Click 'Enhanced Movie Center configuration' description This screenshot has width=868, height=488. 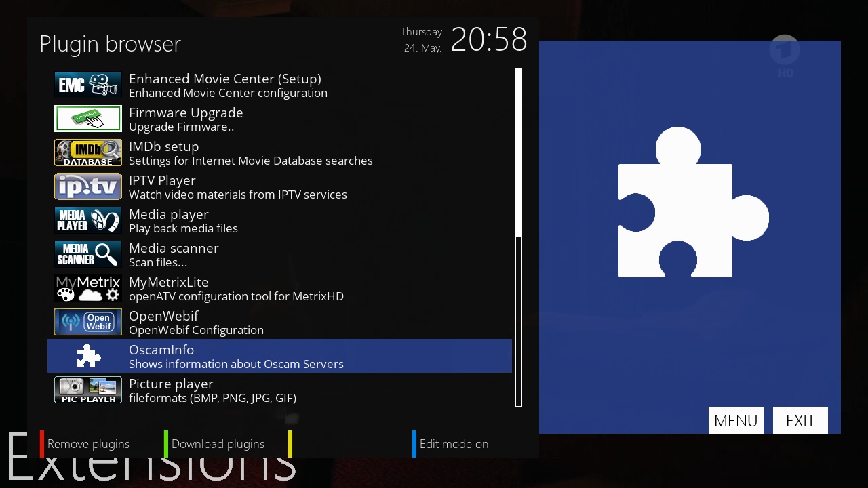[x=228, y=94]
